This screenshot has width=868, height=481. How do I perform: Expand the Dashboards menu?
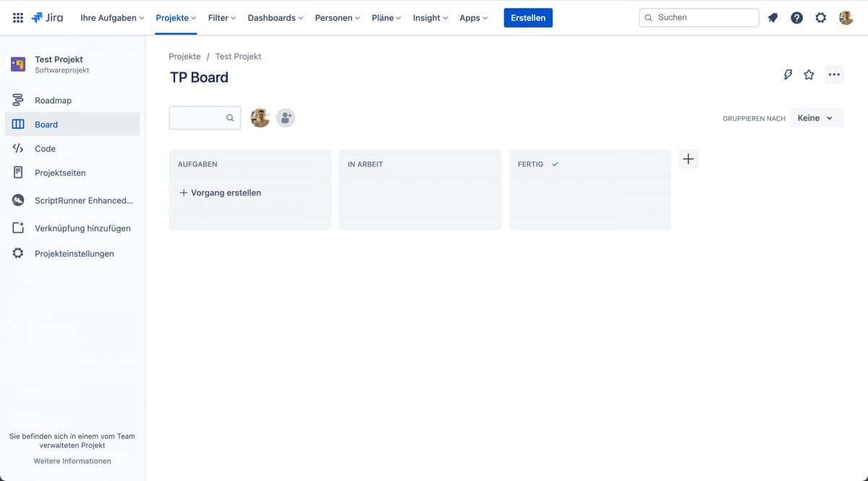(x=275, y=17)
